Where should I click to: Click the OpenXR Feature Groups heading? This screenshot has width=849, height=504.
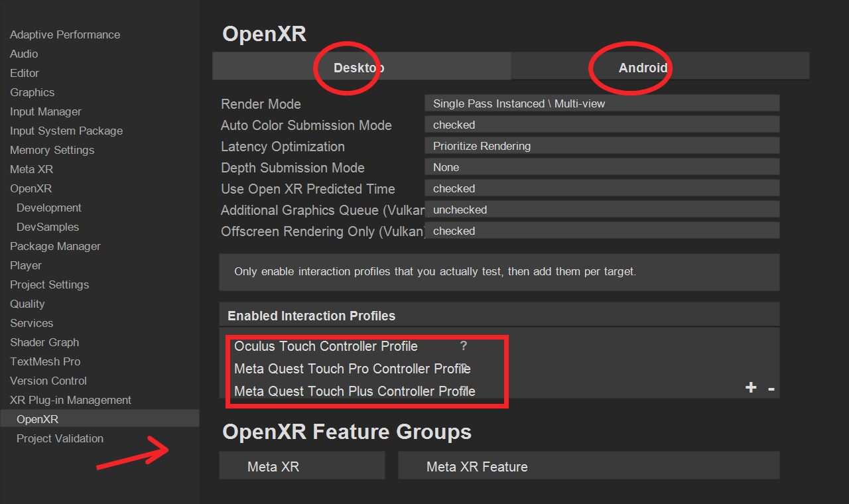347,432
